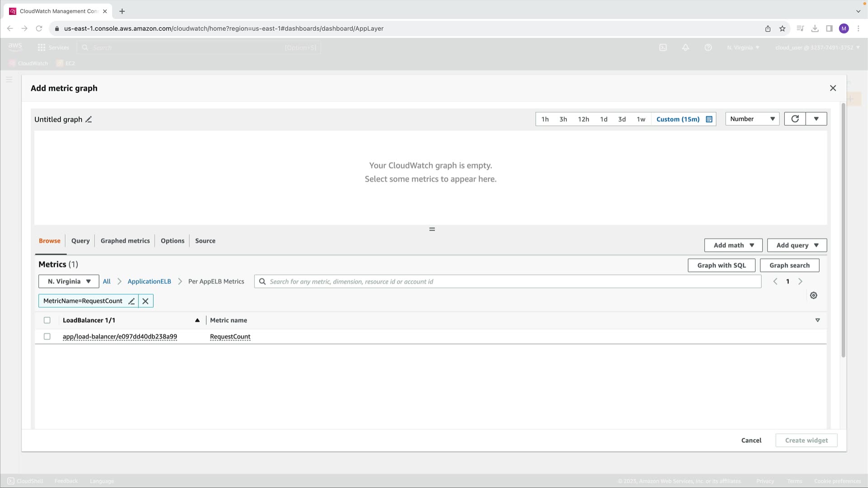Select all metrics header checkbox
This screenshot has height=488, width=868.
[x=47, y=320]
